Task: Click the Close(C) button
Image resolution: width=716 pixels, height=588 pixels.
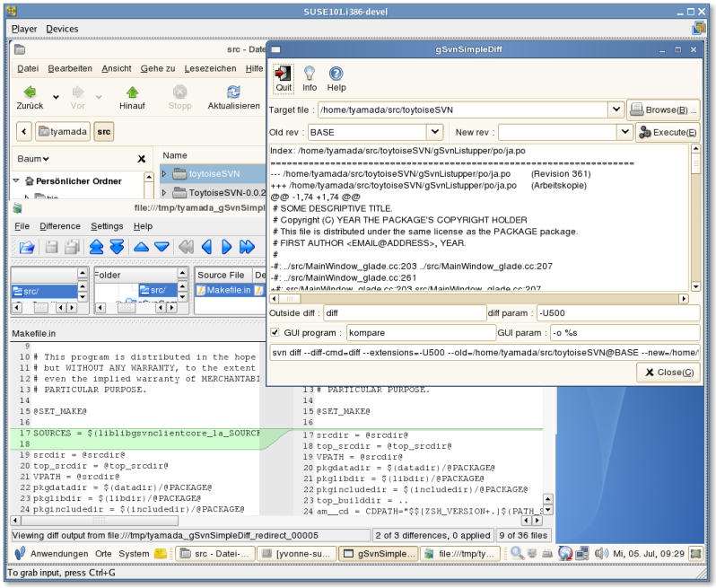Action: 669,373
